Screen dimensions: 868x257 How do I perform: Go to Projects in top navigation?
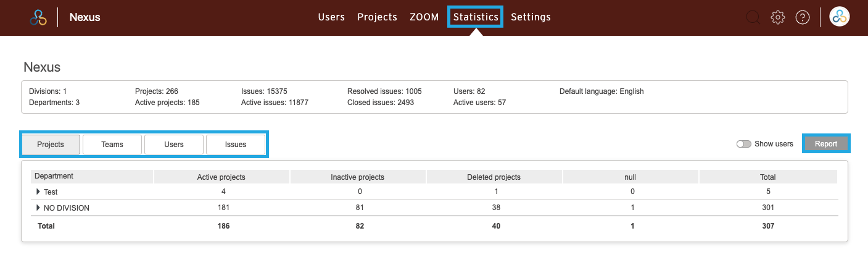[377, 17]
